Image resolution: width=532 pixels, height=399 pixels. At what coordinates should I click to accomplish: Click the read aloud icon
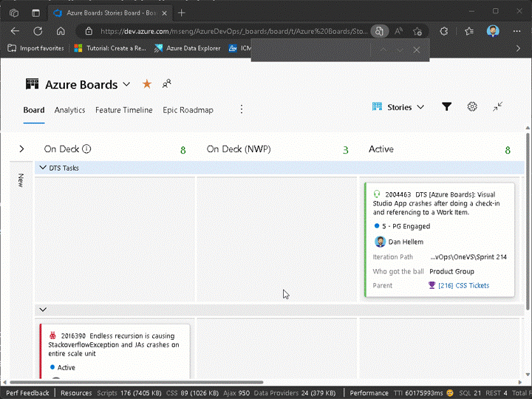coord(399,32)
